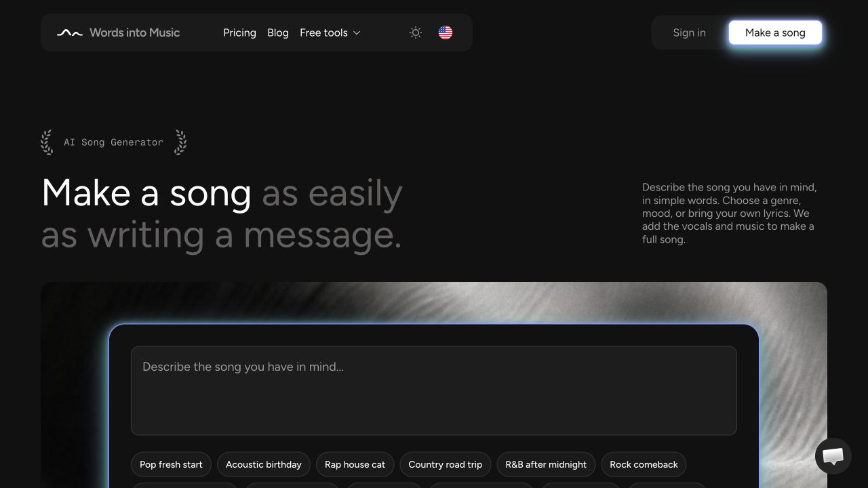Viewport: 868px width, 488px height.
Task: Click the paragraph beginning "Describe the song you have in mind, in simple words"
Action: [730, 213]
